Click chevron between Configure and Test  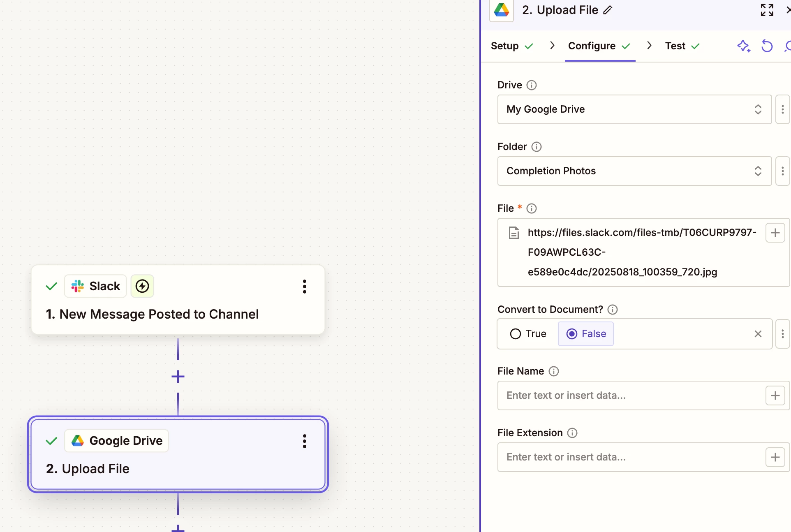(650, 46)
